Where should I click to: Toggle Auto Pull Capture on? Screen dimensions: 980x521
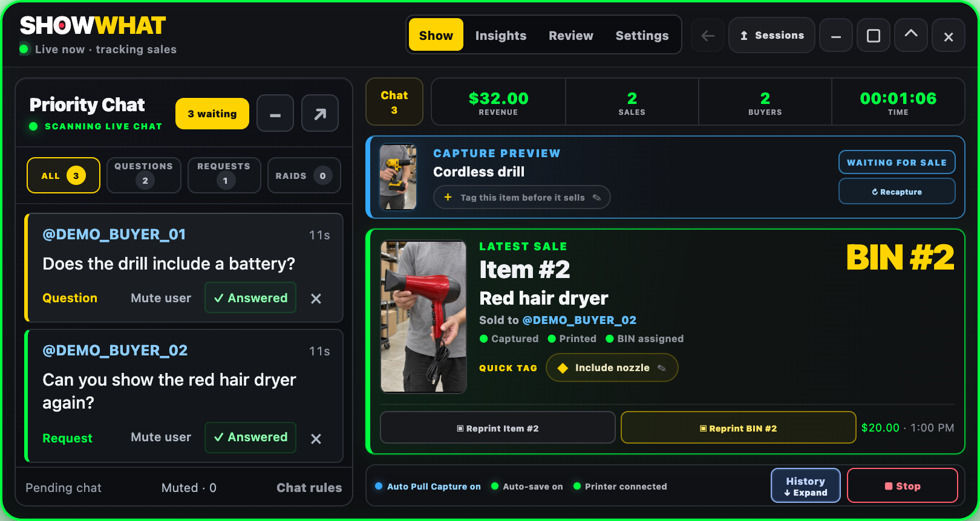pyautogui.click(x=428, y=487)
